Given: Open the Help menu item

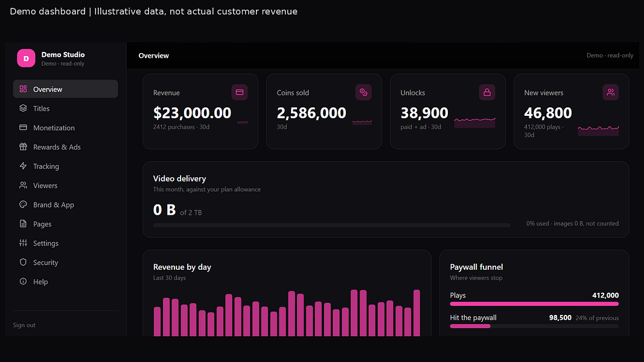Looking at the screenshot, I should 65,282.
